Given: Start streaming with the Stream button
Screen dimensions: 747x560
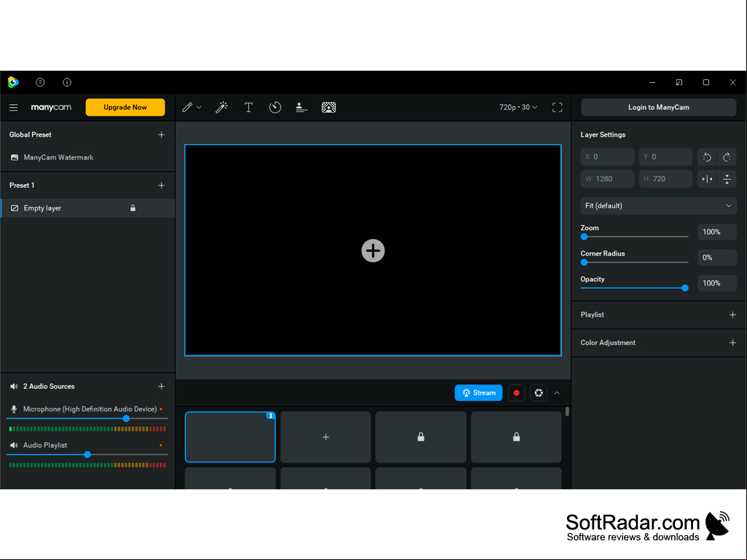Looking at the screenshot, I should 478,393.
